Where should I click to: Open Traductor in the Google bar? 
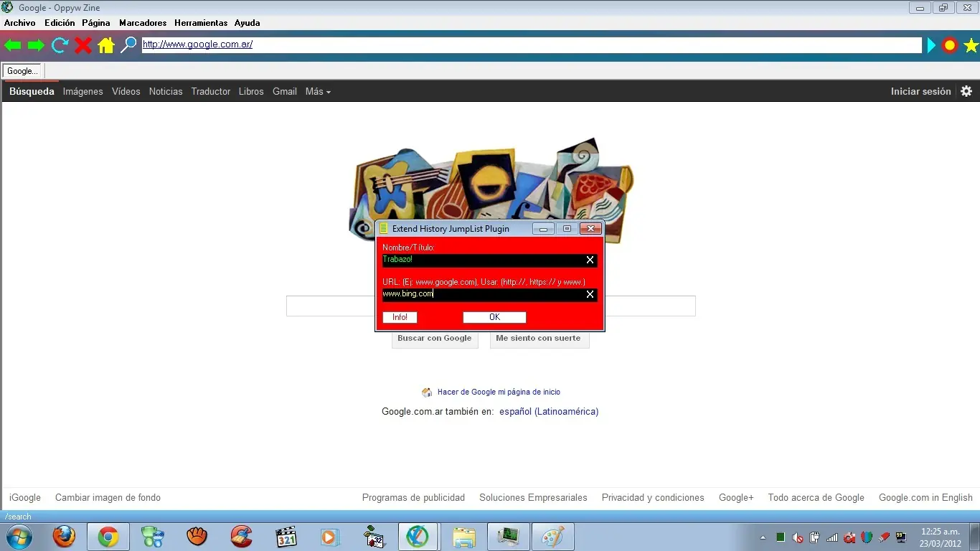pos(211,91)
